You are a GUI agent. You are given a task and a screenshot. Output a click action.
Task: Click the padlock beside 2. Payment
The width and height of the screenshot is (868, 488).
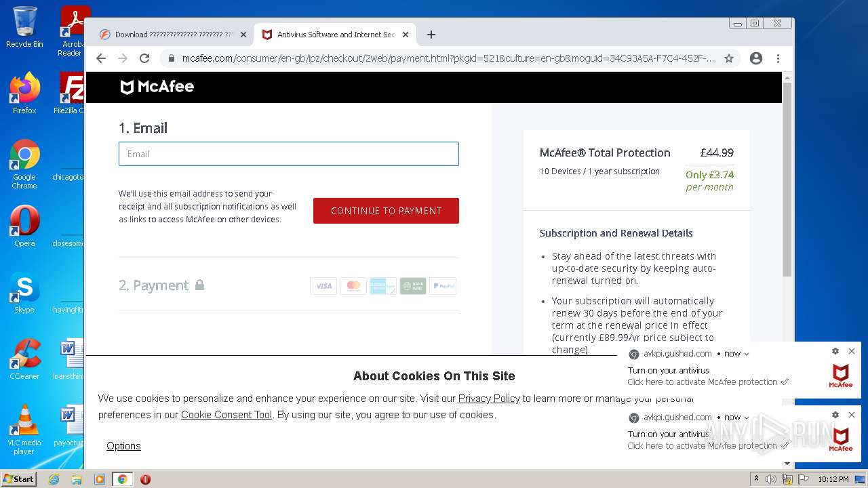[x=199, y=285]
